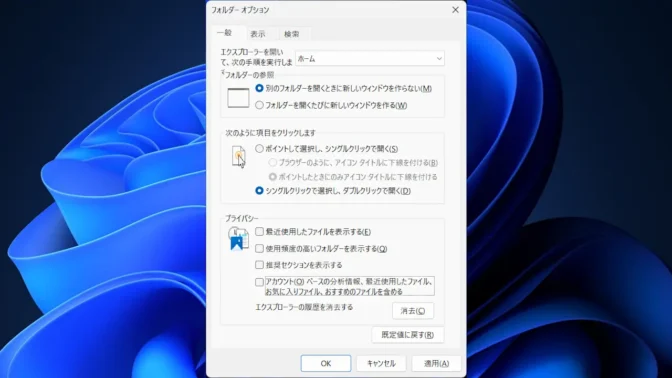Click the 次のように項目をクリックします label
Image resolution: width=672 pixels, height=378 pixels.
tap(270, 133)
